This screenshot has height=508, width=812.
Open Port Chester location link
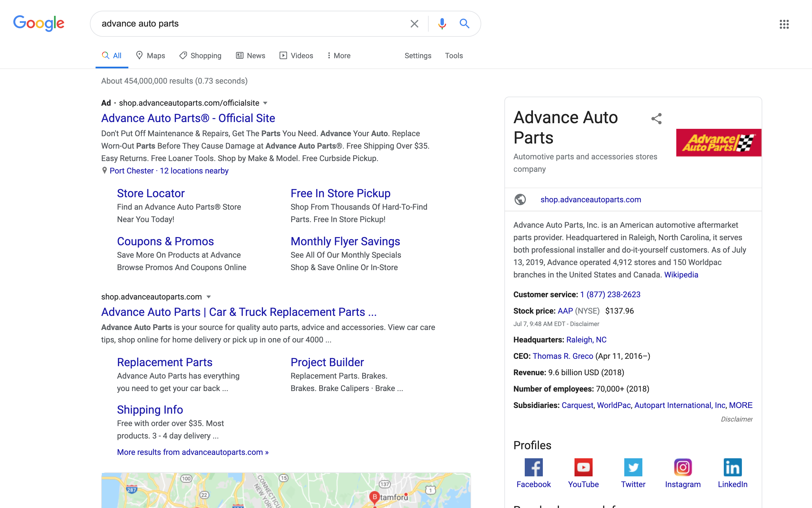pyautogui.click(x=131, y=171)
